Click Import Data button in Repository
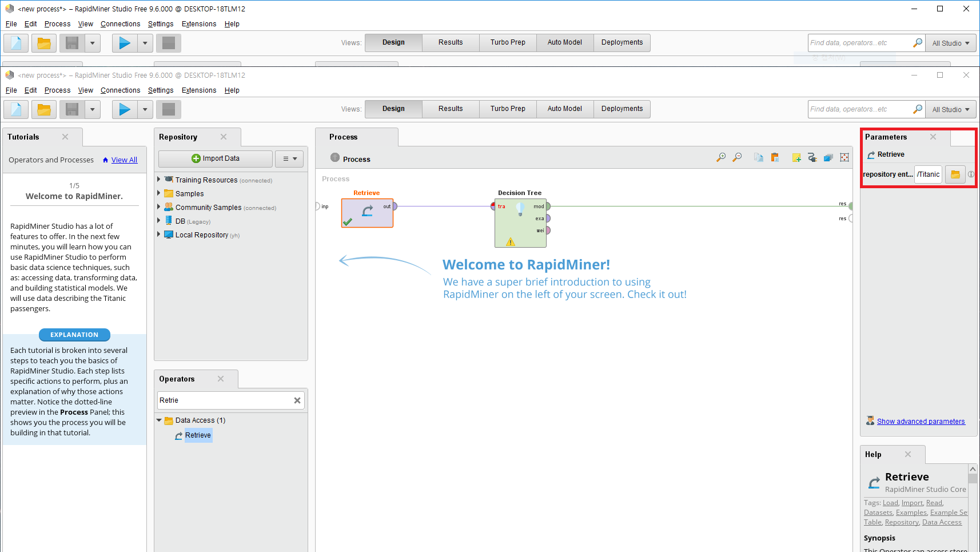Screen dimensions: 980x552 click(216, 158)
